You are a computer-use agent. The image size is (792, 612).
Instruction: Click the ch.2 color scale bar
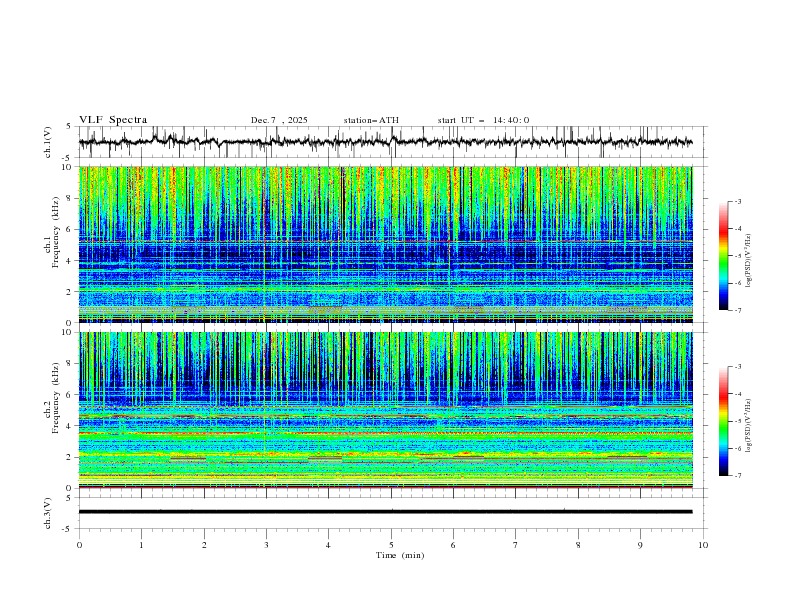click(x=723, y=421)
